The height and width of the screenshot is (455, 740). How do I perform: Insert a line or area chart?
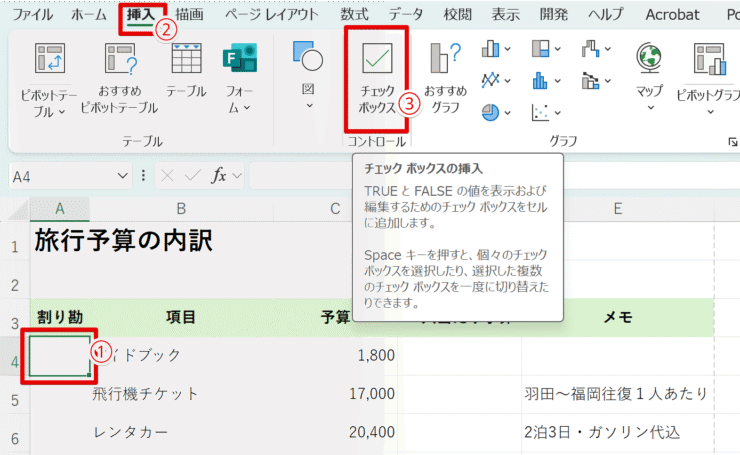pyautogui.click(x=490, y=80)
